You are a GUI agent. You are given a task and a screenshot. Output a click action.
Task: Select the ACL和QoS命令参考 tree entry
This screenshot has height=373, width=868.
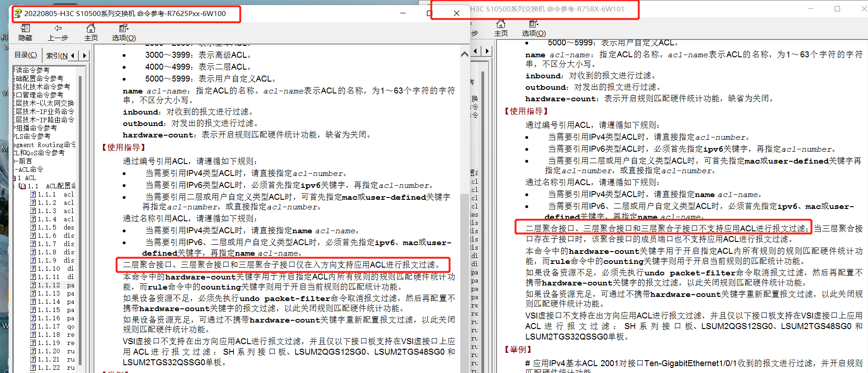tap(39, 153)
